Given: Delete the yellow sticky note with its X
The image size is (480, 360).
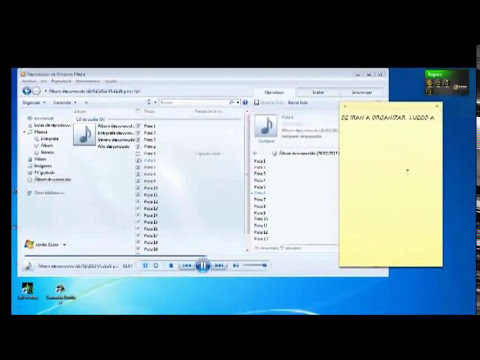Looking at the screenshot, I should 437,106.
